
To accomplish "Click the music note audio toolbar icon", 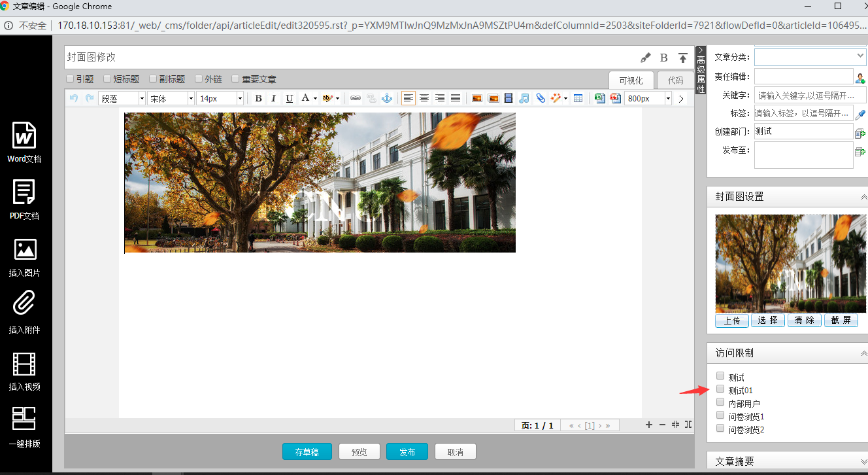I will [x=524, y=98].
